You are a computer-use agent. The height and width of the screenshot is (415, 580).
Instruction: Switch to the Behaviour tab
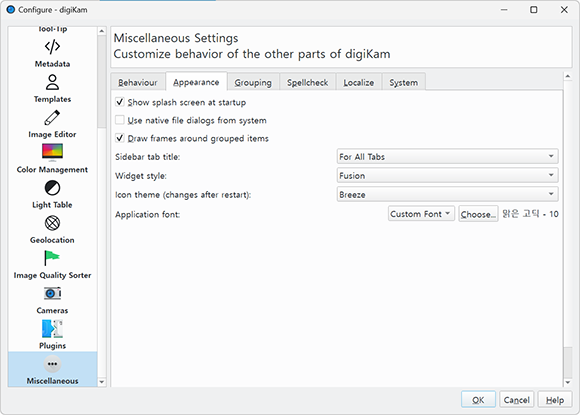point(138,82)
